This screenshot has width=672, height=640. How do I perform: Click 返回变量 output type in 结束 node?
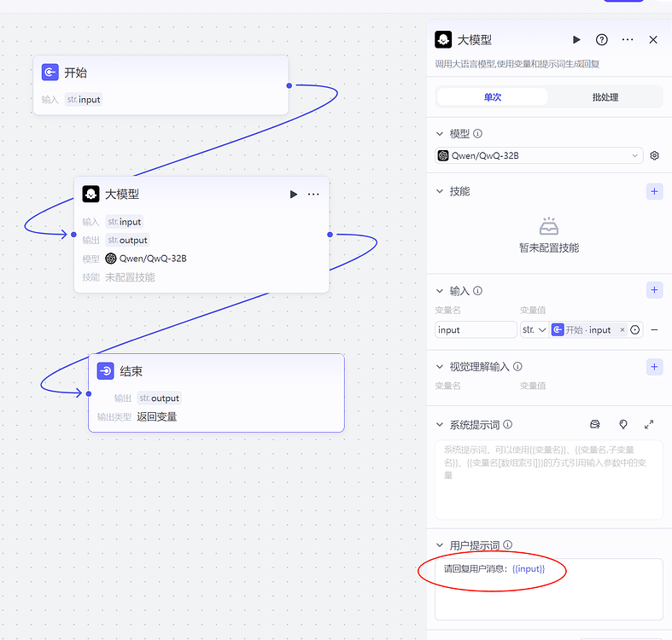(157, 416)
